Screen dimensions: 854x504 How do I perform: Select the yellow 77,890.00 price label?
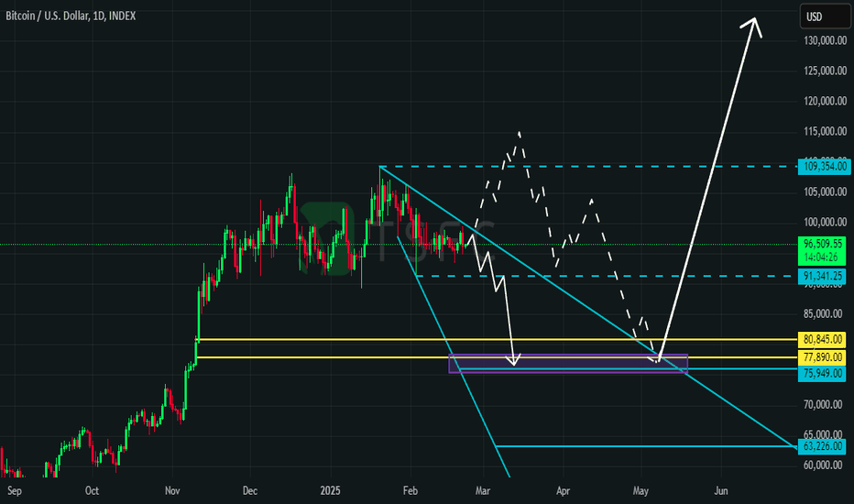click(x=823, y=357)
